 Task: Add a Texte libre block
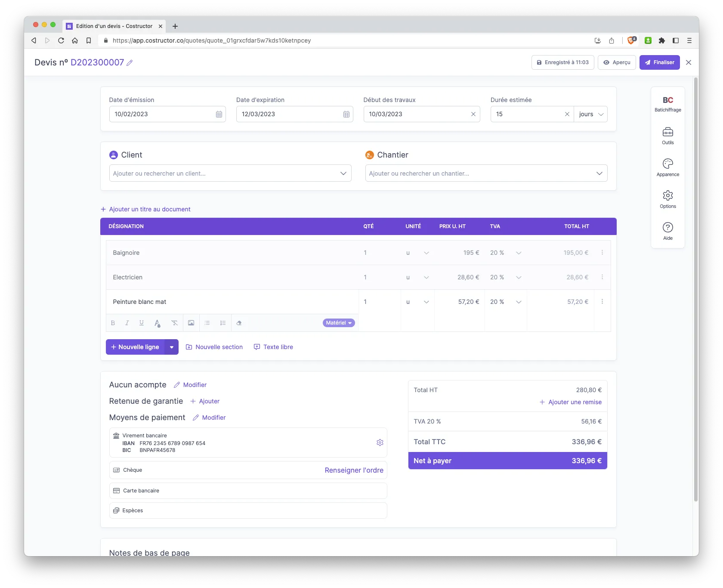(x=273, y=347)
